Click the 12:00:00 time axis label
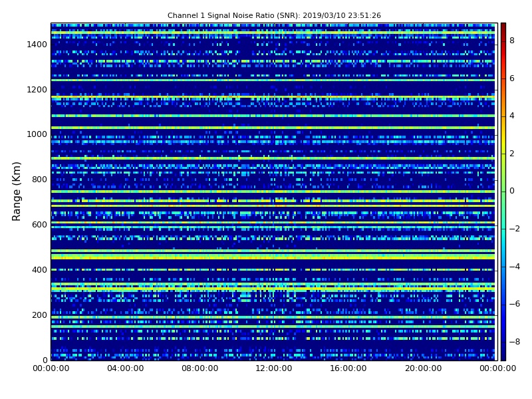The image size is (532, 399). [x=274, y=368]
